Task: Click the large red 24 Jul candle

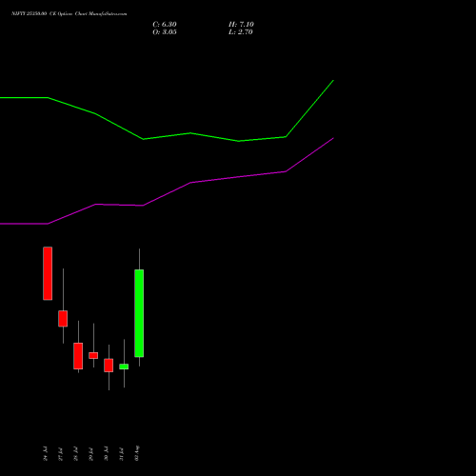Action: tap(48, 273)
